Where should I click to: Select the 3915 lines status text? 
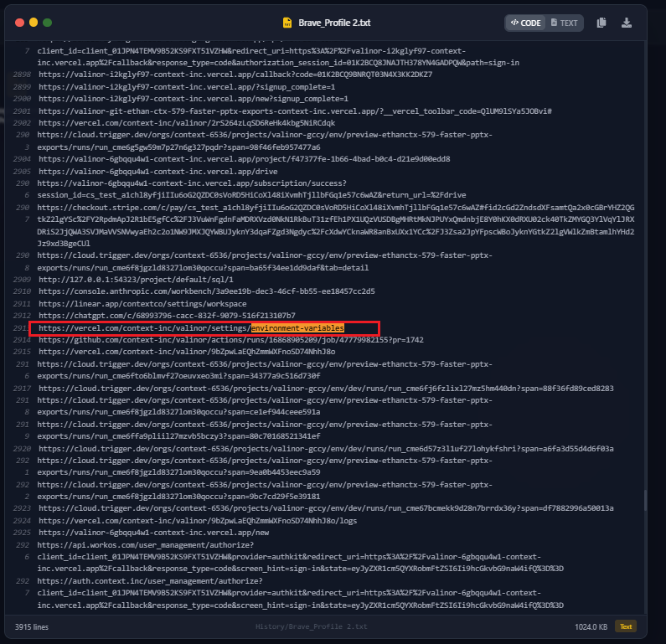(x=32, y=627)
